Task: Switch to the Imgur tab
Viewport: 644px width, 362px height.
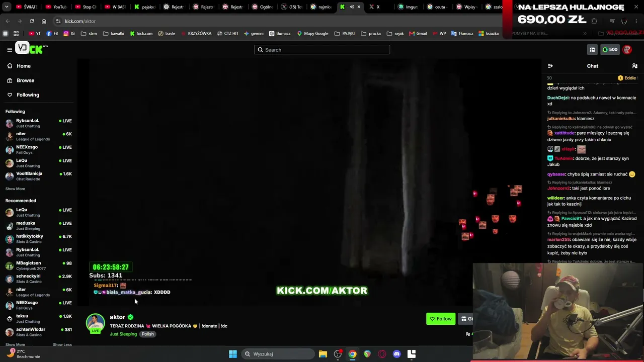Action: click(x=409, y=7)
